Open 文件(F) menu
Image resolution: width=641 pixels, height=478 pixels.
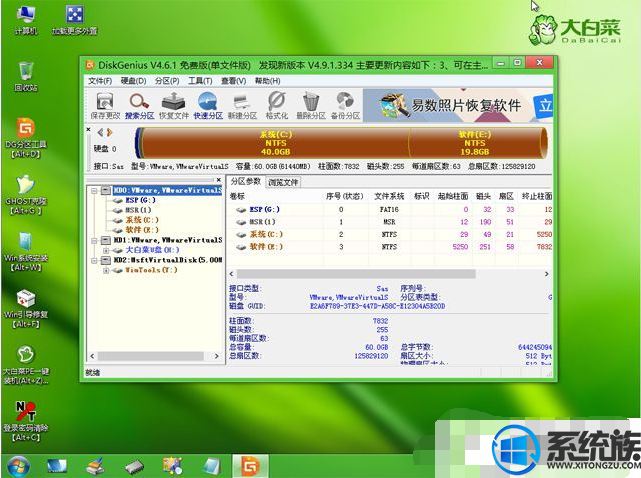(x=100, y=81)
